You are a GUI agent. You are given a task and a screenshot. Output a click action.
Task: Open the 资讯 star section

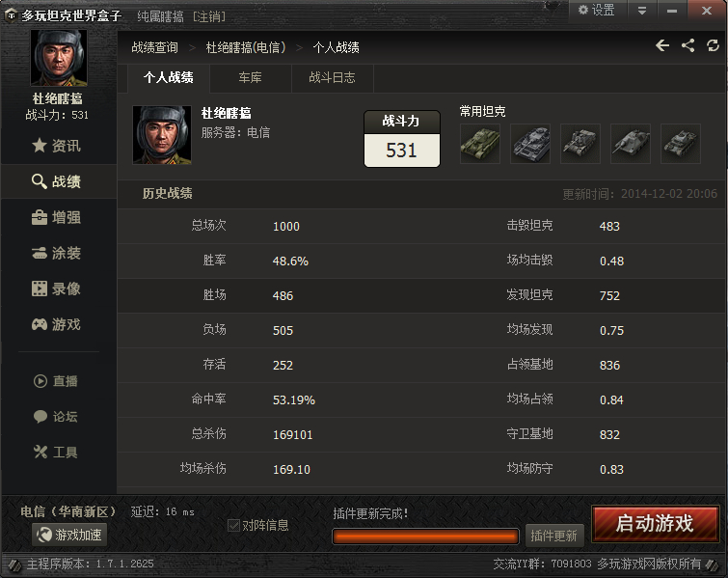(x=57, y=146)
